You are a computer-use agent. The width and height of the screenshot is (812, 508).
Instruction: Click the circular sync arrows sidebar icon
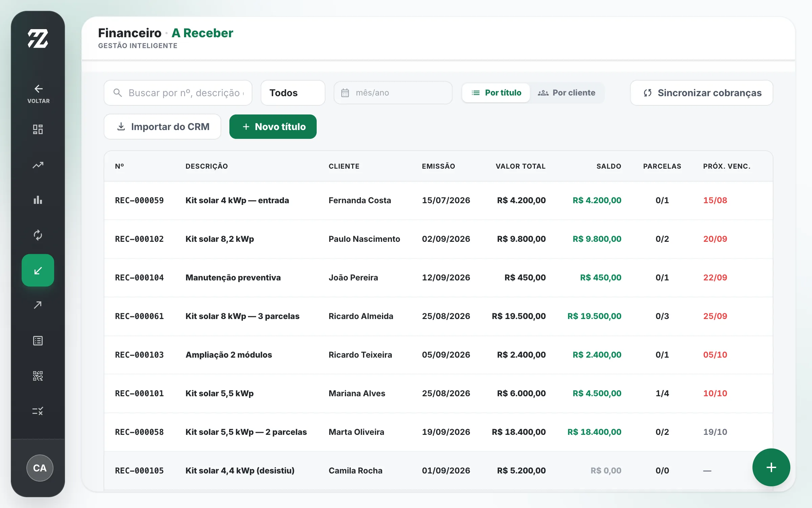tap(38, 235)
